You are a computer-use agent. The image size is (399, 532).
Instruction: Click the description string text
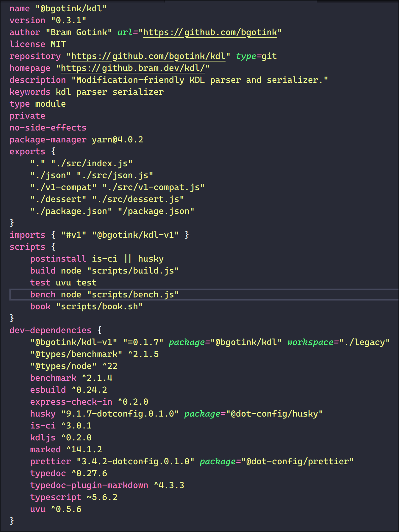click(200, 80)
